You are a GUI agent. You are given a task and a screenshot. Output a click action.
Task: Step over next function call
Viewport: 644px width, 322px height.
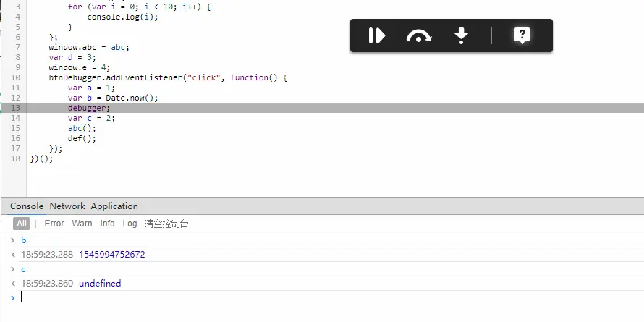click(418, 35)
